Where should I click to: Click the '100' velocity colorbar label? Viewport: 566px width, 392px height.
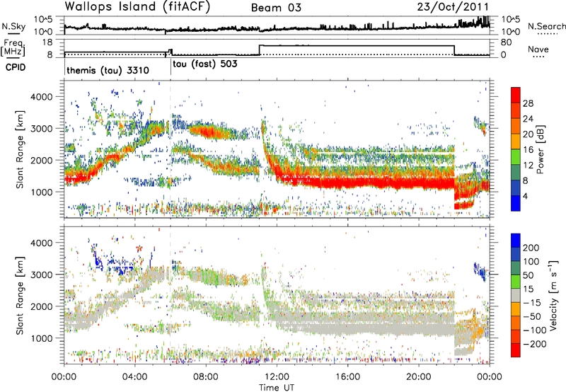(x=531, y=261)
